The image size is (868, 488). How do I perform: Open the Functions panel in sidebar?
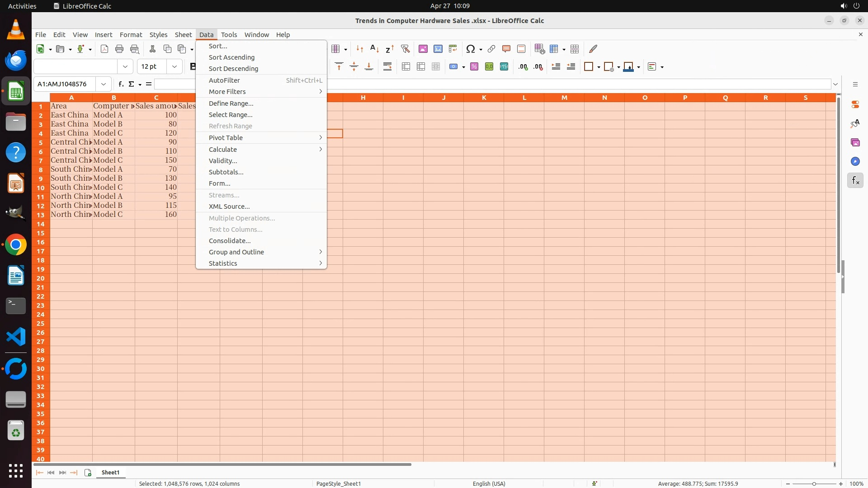855,181
